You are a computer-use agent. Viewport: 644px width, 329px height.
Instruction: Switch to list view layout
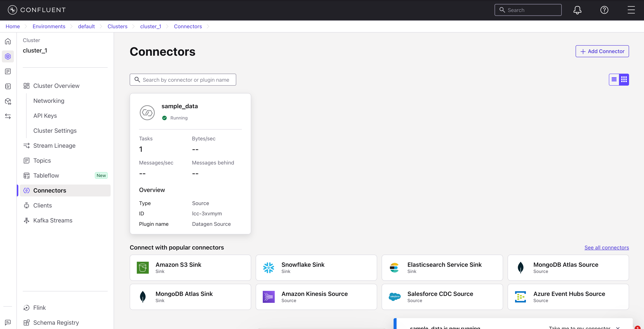(614, 79)
